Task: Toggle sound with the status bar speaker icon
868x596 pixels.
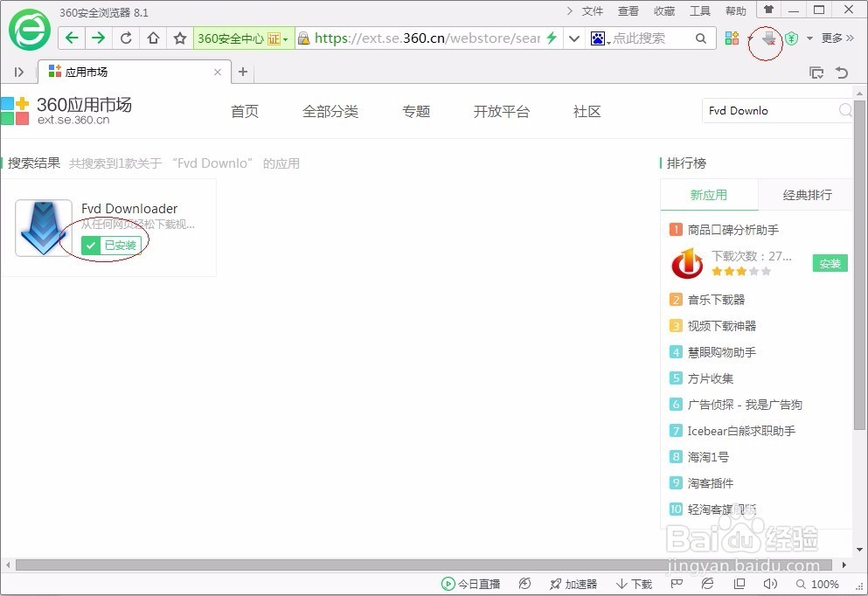Action: point(770,584)
